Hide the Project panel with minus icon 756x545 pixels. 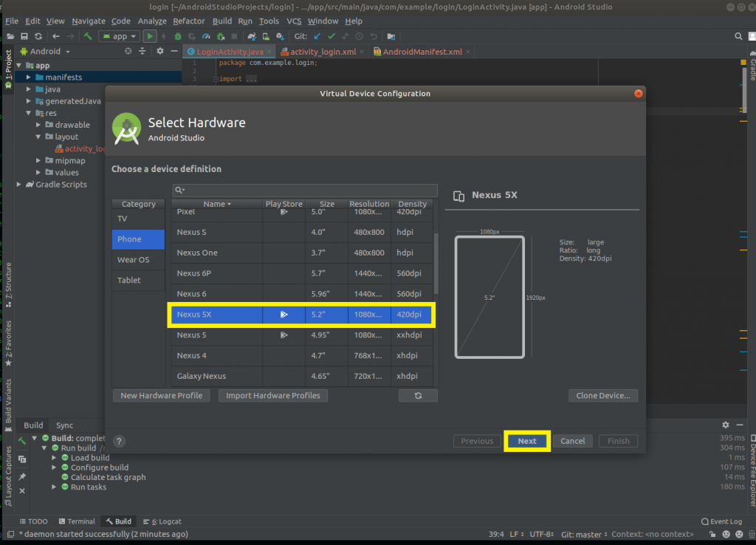tap(174, 51)
